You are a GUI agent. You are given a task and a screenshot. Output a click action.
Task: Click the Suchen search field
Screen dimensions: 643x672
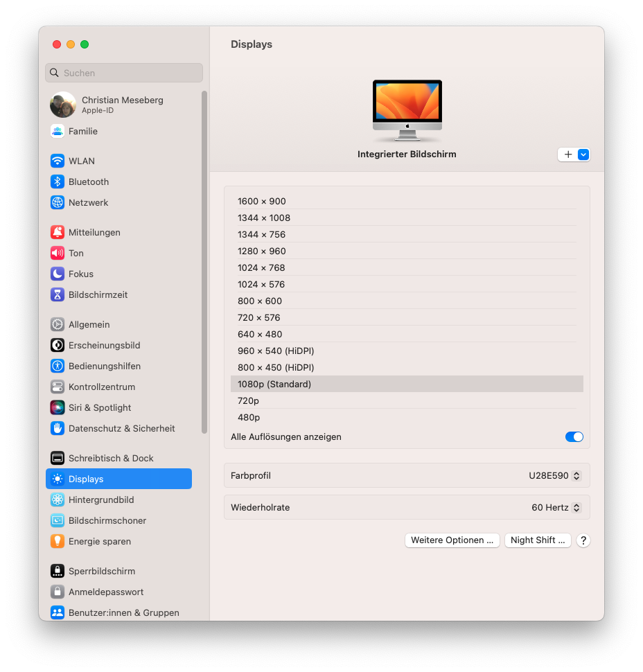(124, 73)
